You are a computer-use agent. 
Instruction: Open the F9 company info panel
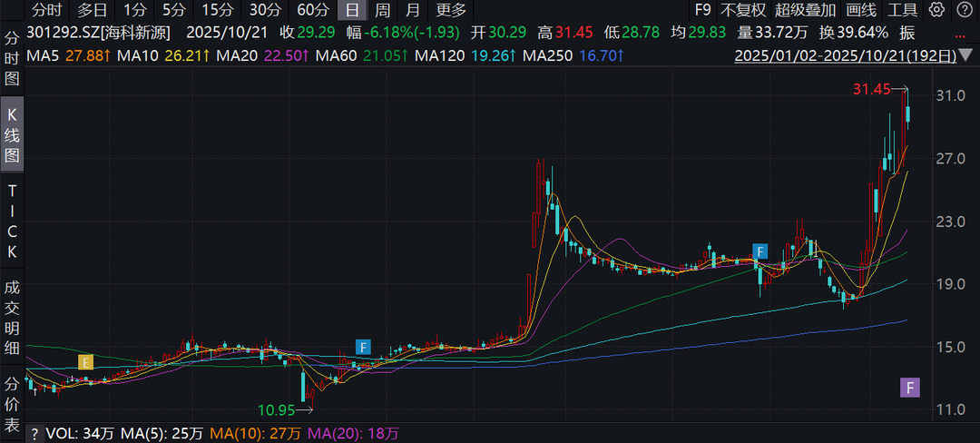(x=701, y=10)
